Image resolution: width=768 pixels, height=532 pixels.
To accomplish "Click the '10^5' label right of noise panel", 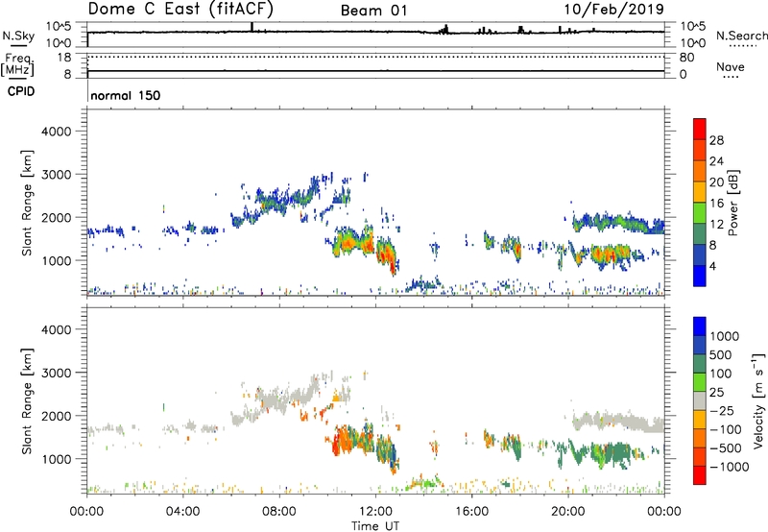I will click(x=693, y=26).
